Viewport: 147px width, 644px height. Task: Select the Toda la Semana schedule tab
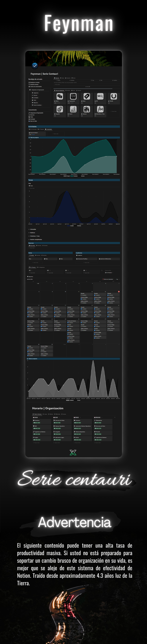click(x=37, y=414)
